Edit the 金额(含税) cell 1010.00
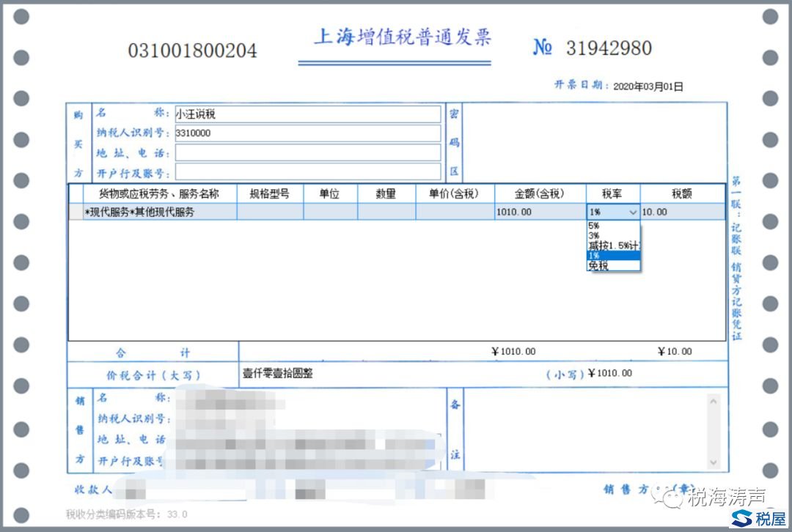 pos(540,212)
